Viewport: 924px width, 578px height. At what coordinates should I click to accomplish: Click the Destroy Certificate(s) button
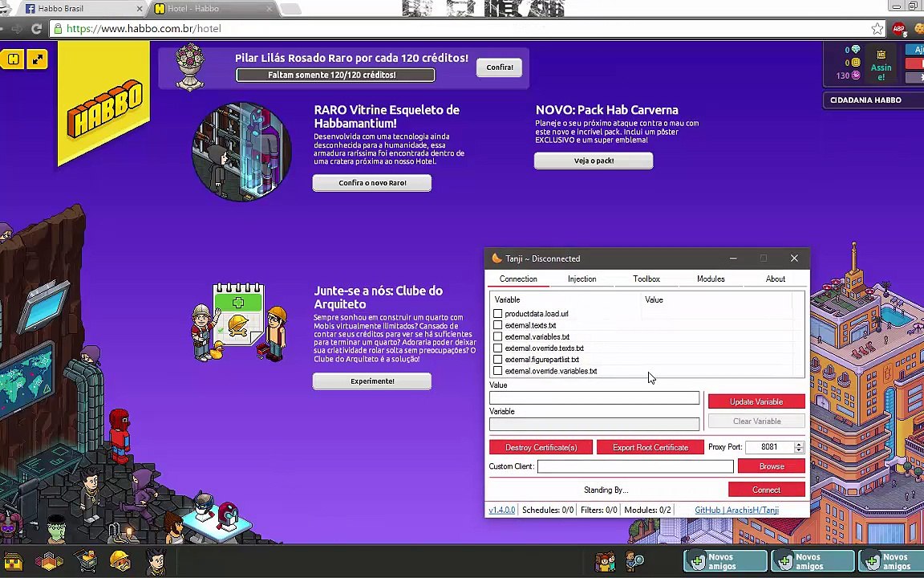541,448
